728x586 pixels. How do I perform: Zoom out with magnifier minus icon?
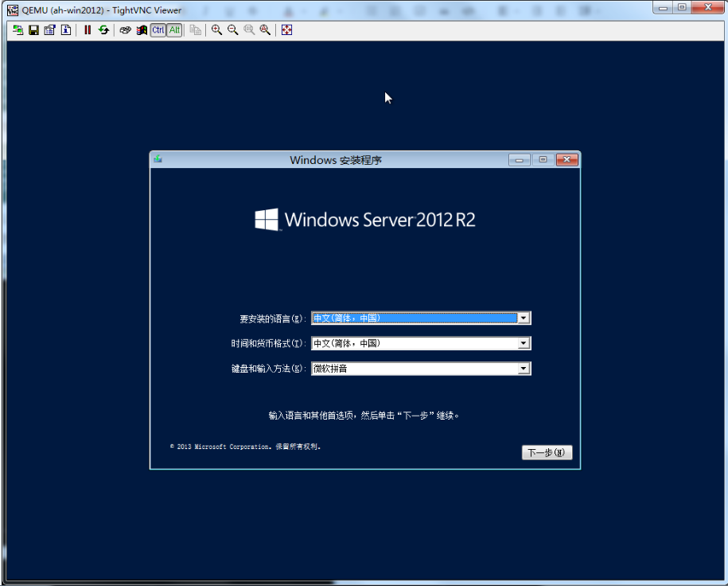click(232, 30)
